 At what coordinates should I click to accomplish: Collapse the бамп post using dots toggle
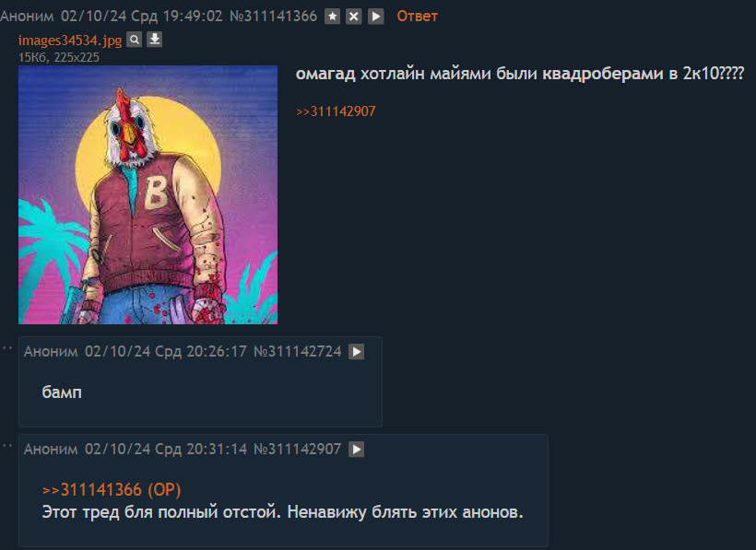(7, 347)
